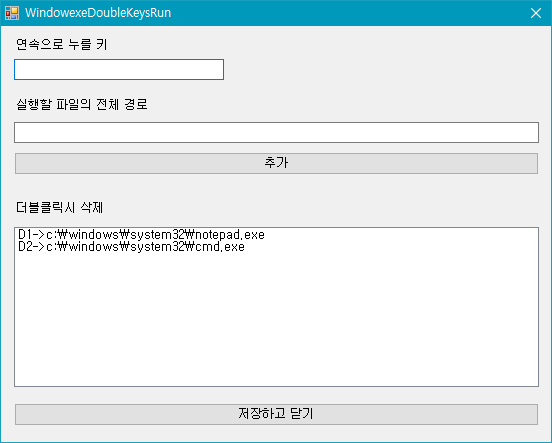
Task: Focus the 연속으로 누를 키 input field
Action: click(x=119, y=69)
